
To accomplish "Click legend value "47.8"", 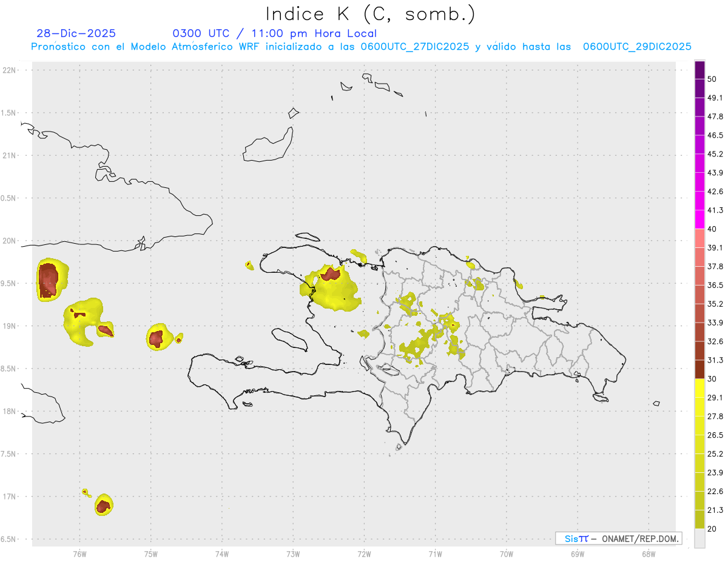I will coord(715,116).
